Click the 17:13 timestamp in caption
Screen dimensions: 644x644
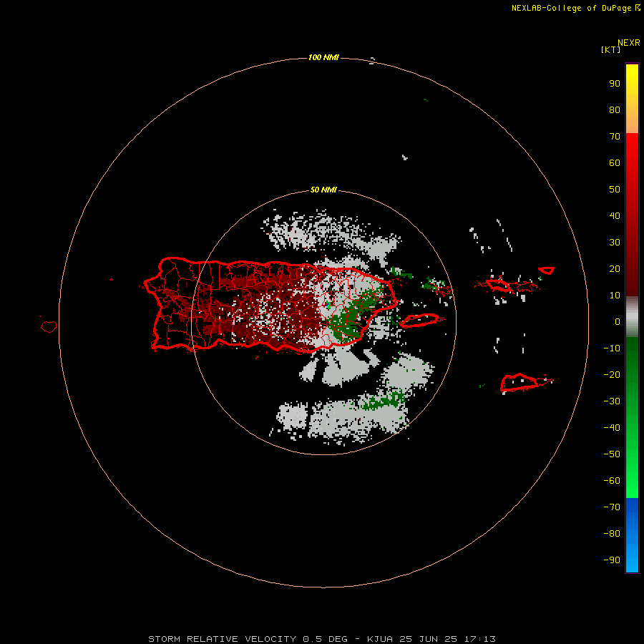click(x=479, y=639)
